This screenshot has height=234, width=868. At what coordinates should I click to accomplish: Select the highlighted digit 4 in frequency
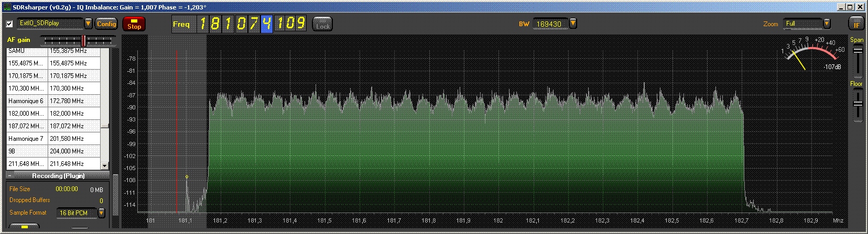tap(267, 24)
